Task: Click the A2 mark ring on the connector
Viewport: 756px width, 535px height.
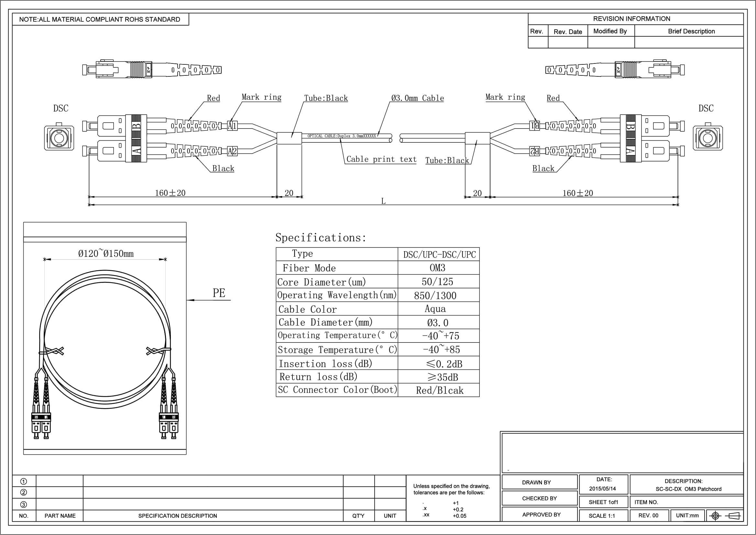Action: click(x=233, y=151)
